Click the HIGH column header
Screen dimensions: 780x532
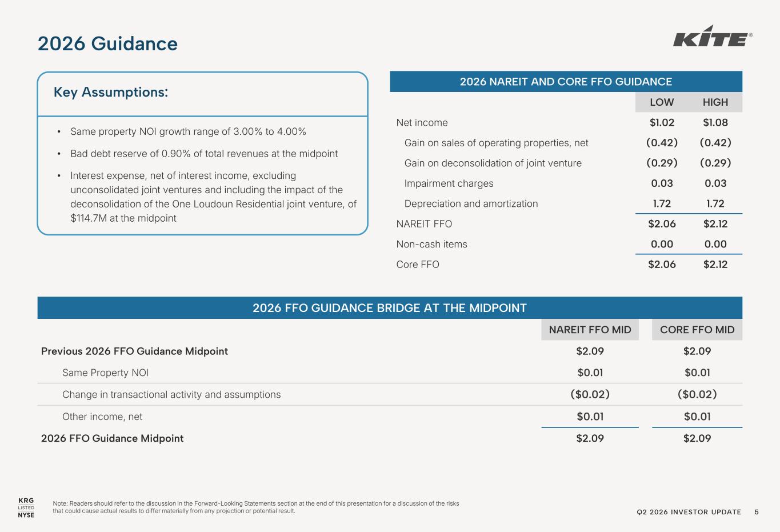coord(715,102)
